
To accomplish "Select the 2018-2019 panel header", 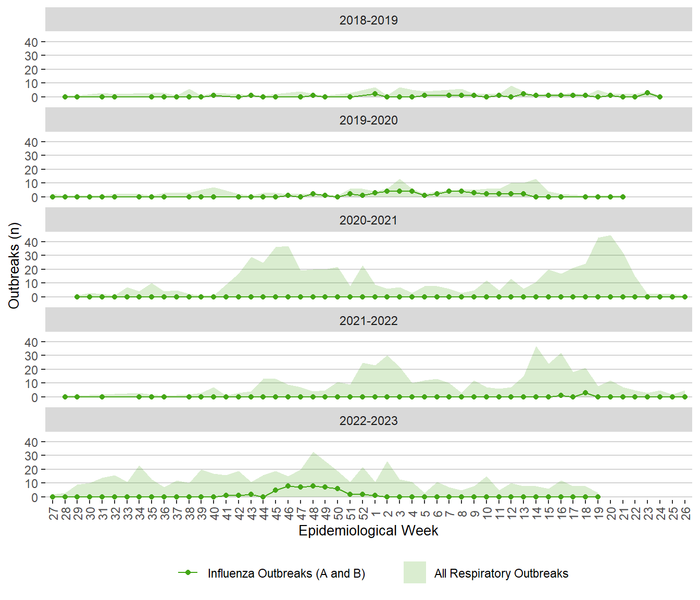I will (x=368, y=20).
